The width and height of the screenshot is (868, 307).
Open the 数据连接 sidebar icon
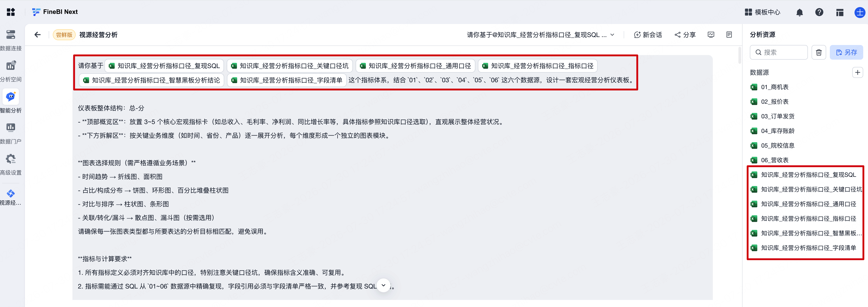tap(11, 34)
